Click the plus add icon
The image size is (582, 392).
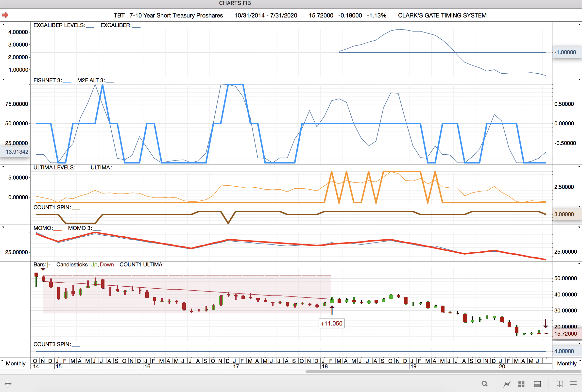(x=8, y=384)
